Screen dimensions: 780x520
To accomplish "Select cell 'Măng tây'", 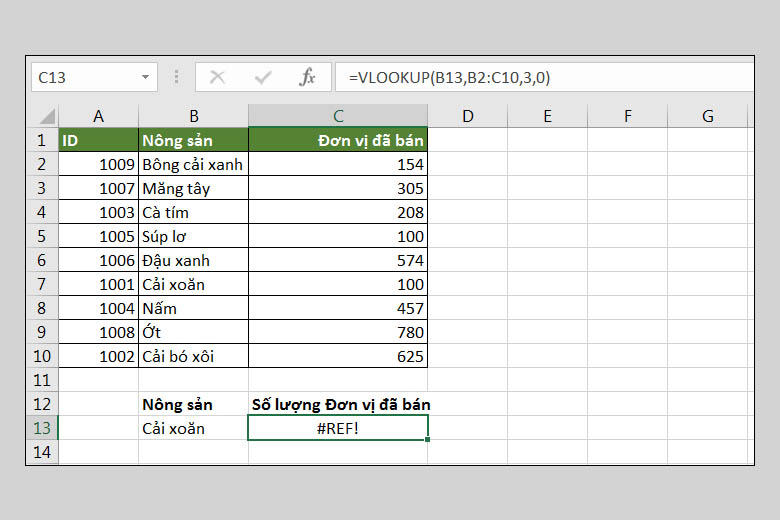I will point(194,188).
